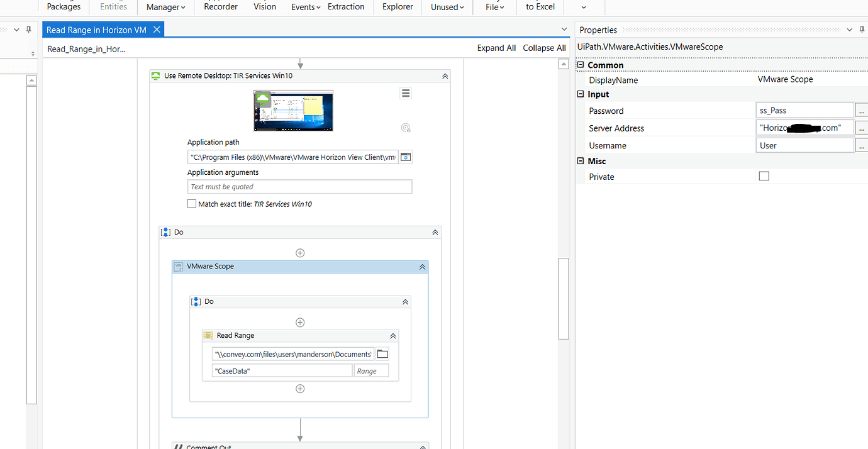Screen dimensions: 868x449
Task: Click the Use Remote Desktop activity icon
Action: [x=155, y=75]
